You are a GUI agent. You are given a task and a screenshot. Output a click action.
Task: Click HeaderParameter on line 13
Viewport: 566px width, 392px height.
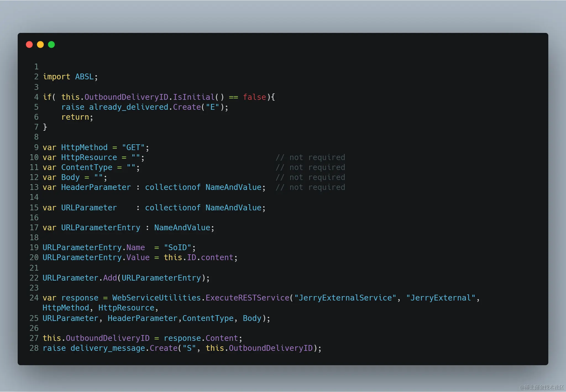pyautogui.click(x=96, y=187)
